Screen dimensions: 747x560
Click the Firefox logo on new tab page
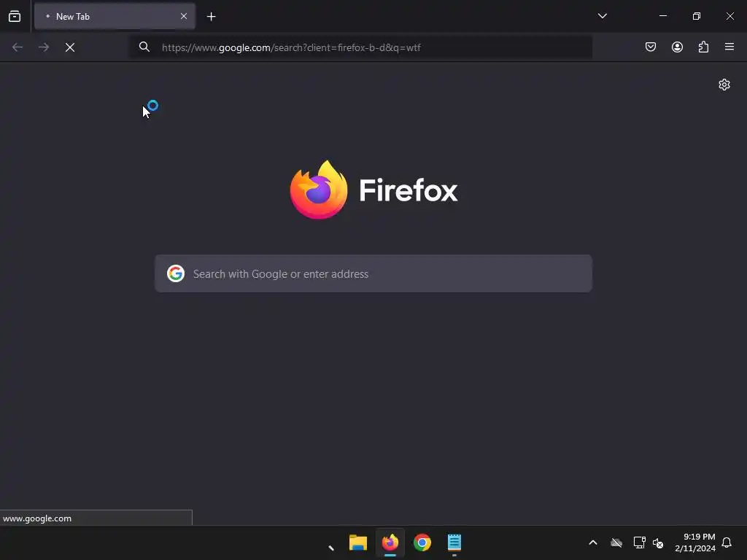374,190
